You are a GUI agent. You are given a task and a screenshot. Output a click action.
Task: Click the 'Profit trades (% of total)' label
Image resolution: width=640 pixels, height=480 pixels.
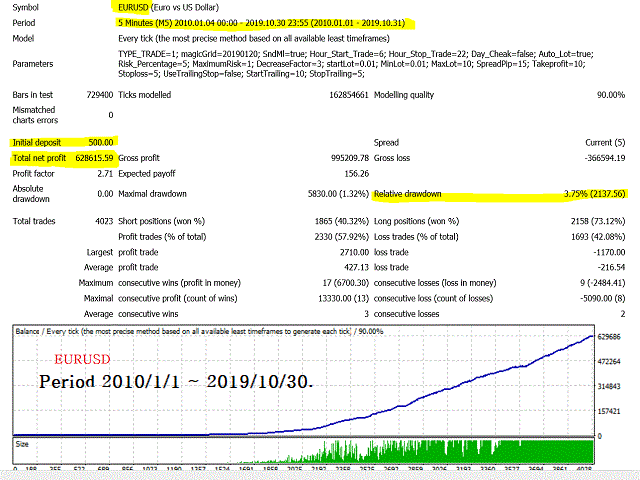[162, 237]
